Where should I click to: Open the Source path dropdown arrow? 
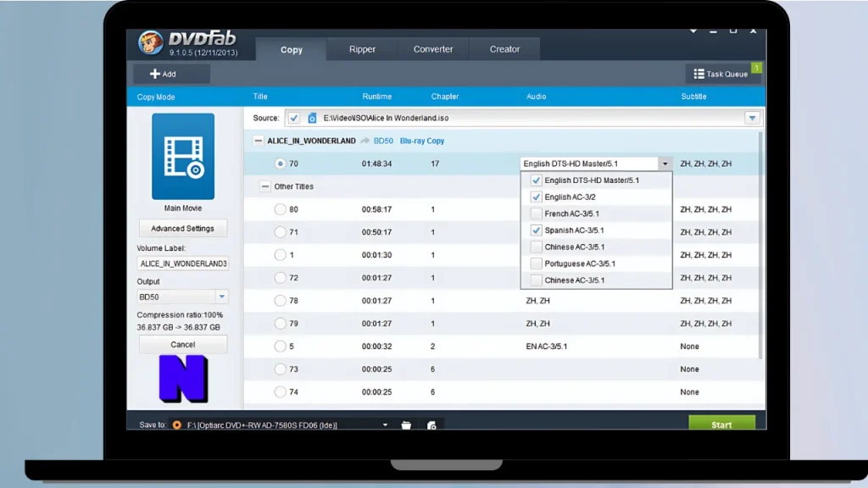[x=752, y=118]
